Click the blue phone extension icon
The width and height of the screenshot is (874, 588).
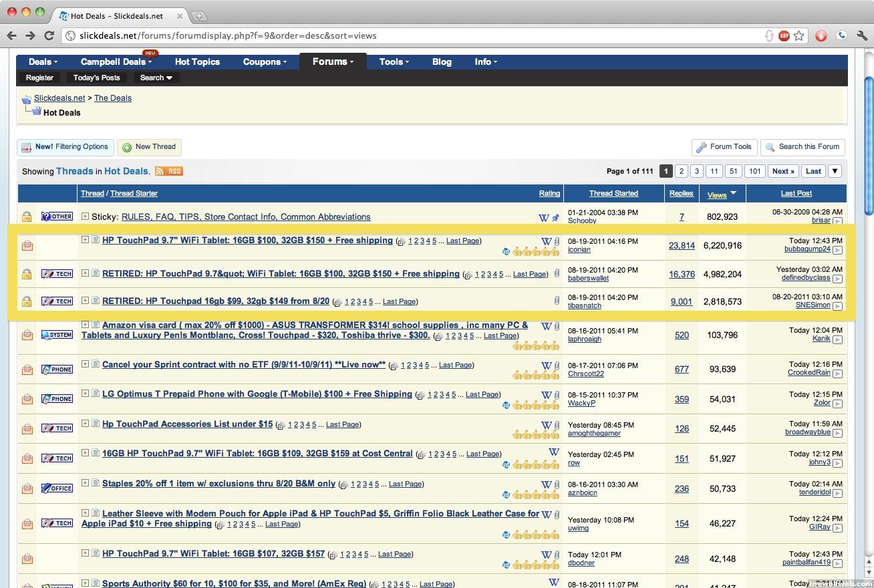click(841, 35)
